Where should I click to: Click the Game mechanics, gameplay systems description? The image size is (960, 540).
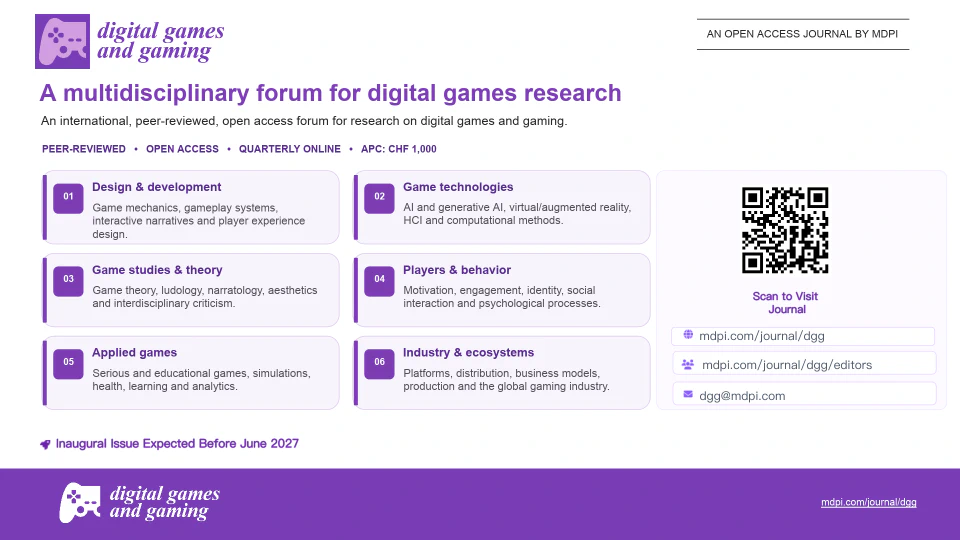click(199, 220)
